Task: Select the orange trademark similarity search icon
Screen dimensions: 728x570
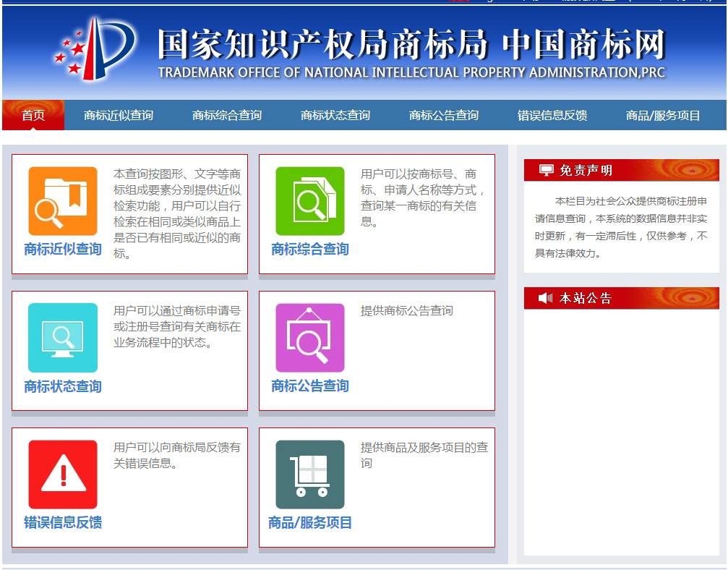Action: tap(63, 201)
